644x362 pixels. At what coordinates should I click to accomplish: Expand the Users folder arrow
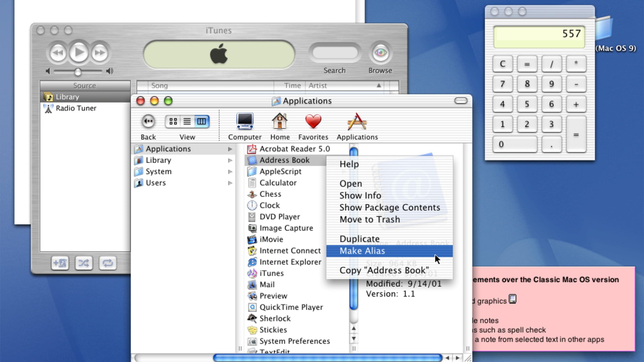point(230,183)
